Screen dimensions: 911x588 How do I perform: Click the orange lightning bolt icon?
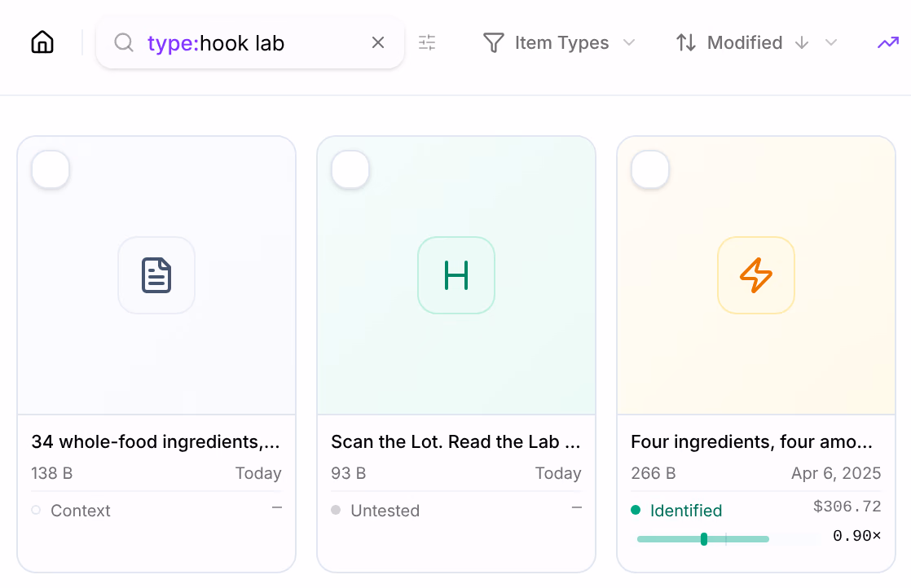click(x=756, y=275)
